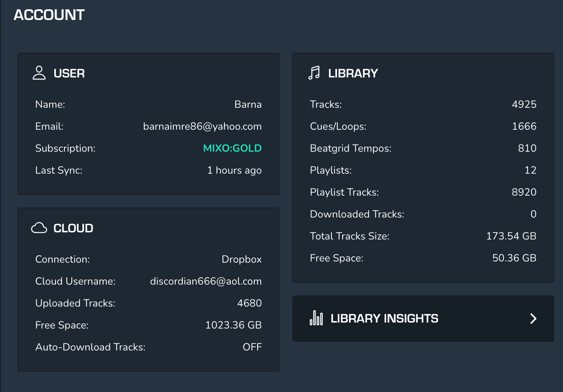The height and width of the screenshot is (392, 563).
Task: Click the user profile icon
Action: click(39, 73)
